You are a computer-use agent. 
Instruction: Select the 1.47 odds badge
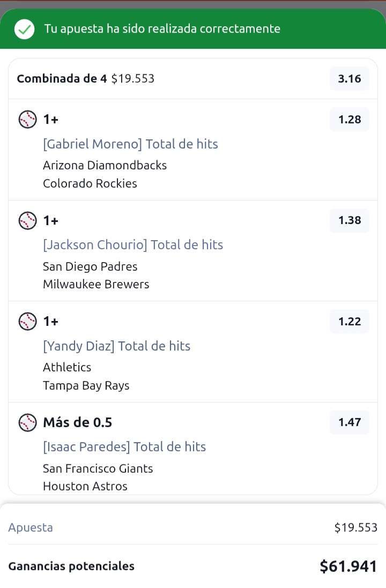pyautogui.click(x=349, y=422)
